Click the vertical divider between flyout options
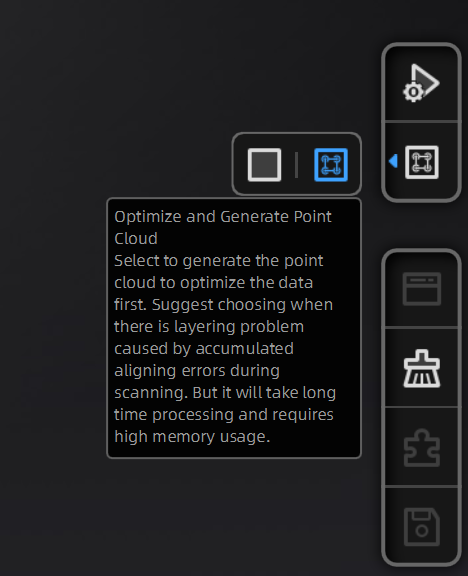The image size is (468, 576). coord(296,165)
